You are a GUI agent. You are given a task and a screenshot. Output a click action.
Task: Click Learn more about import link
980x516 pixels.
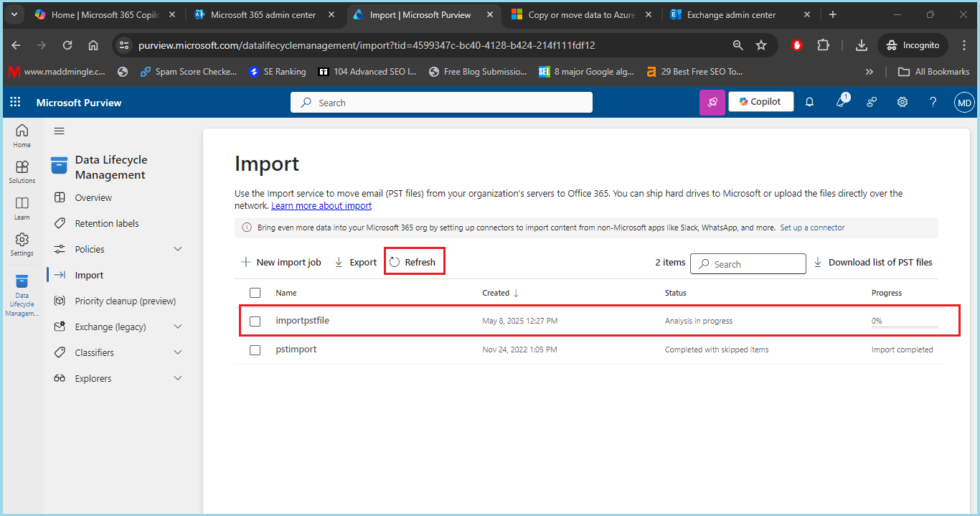321,205
